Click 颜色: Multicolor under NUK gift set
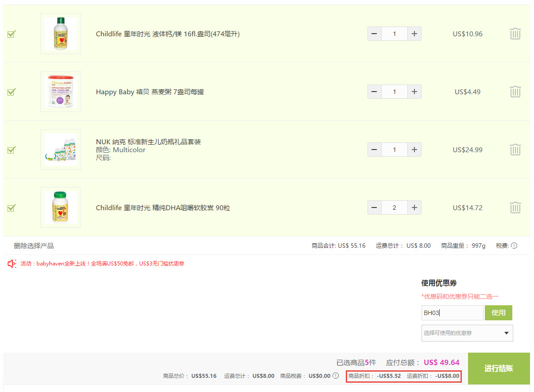The width and height of the screenshot is (534, 392). click(x=121, y=150)
